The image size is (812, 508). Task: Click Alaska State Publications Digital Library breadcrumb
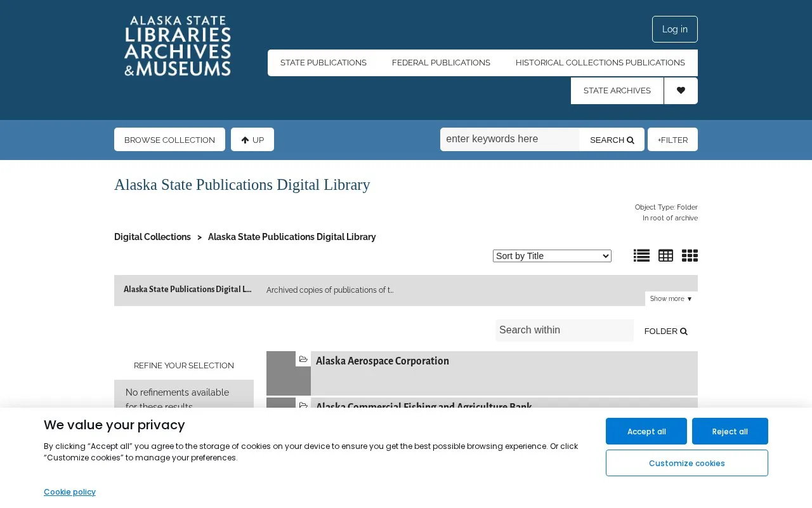pos(292,237)
